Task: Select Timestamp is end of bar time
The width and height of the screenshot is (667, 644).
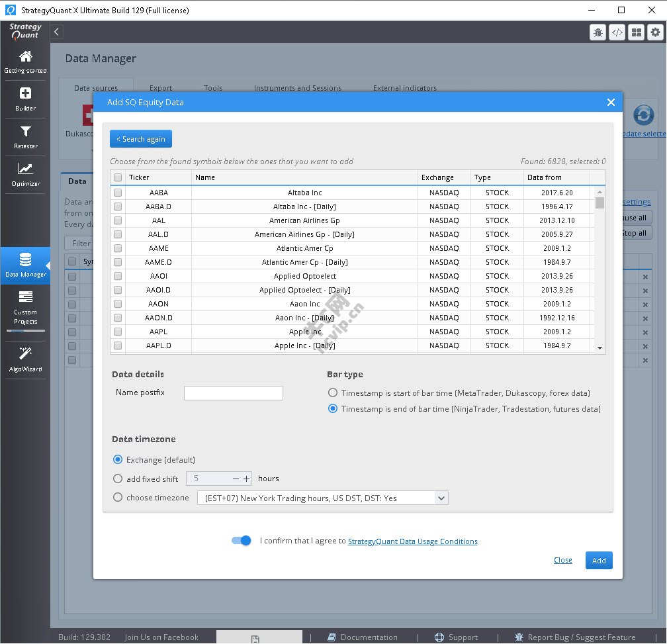Action: (x=333, y=408)
